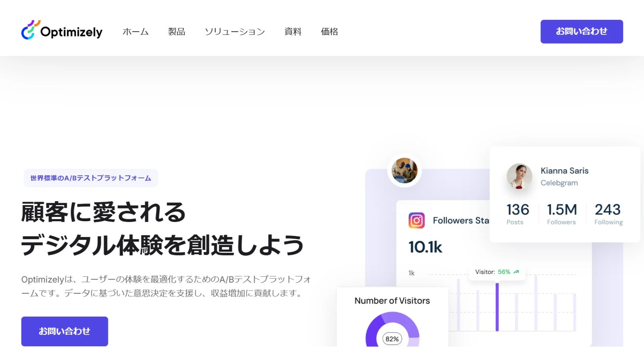Click the Optimizely logo icon
644x362 pixels.
[30, 30]
